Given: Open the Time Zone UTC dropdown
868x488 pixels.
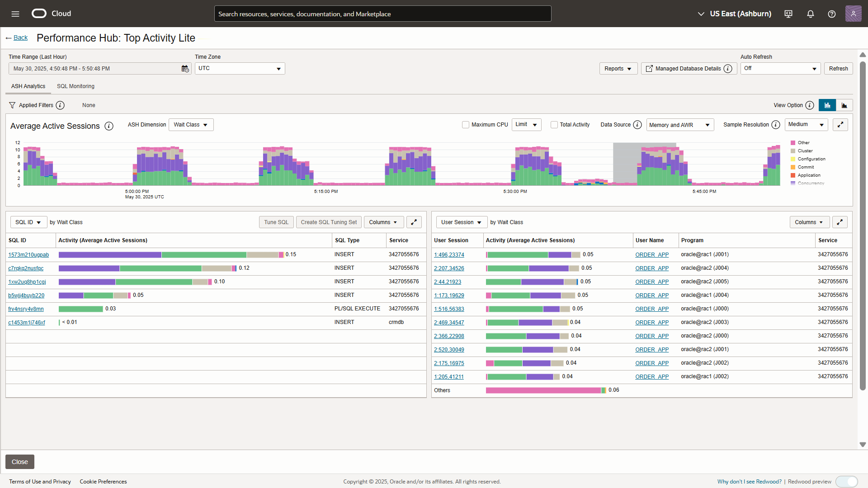Looking at the screenshot, I should click(240, 69).
